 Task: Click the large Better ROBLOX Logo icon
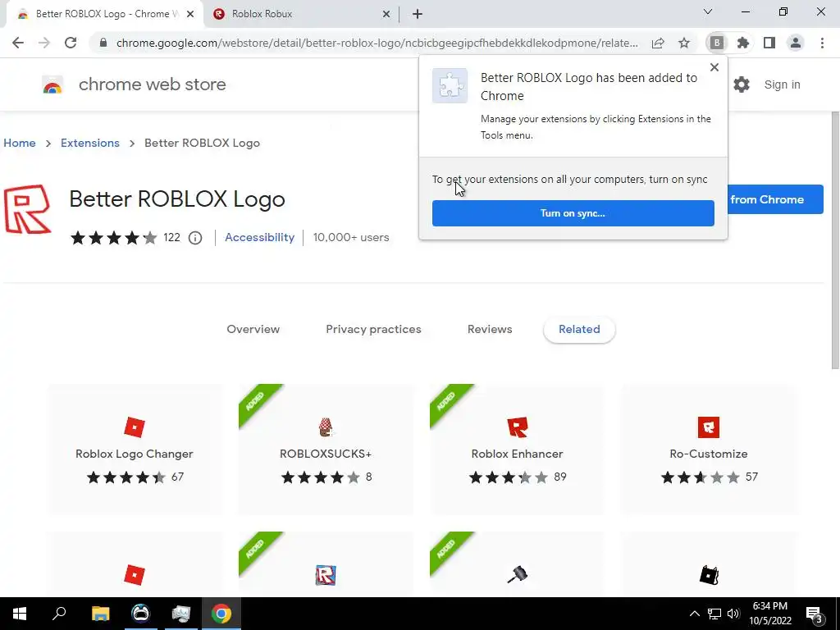pos(27,209)
